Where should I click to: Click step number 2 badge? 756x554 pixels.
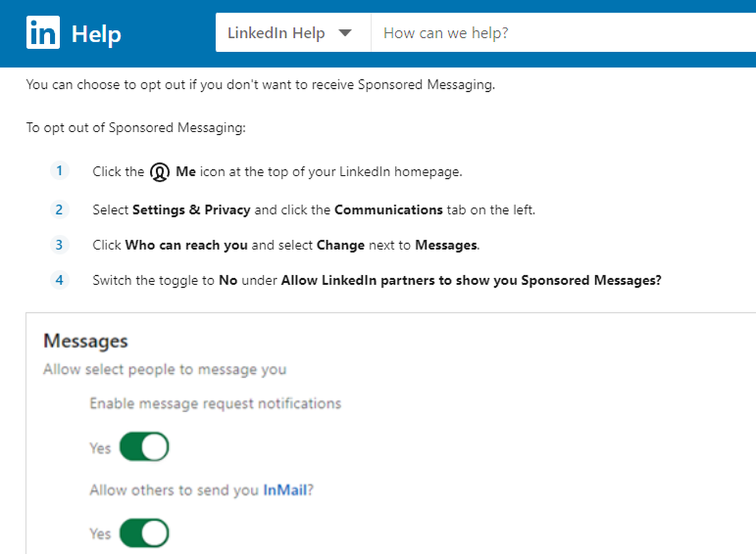[59, 209]
